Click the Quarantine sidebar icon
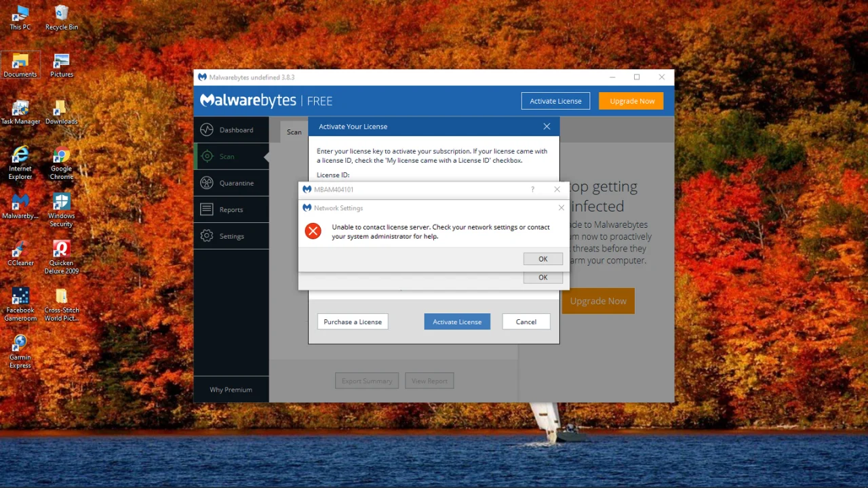Screen dimensions: 868x488 (207, 183)
